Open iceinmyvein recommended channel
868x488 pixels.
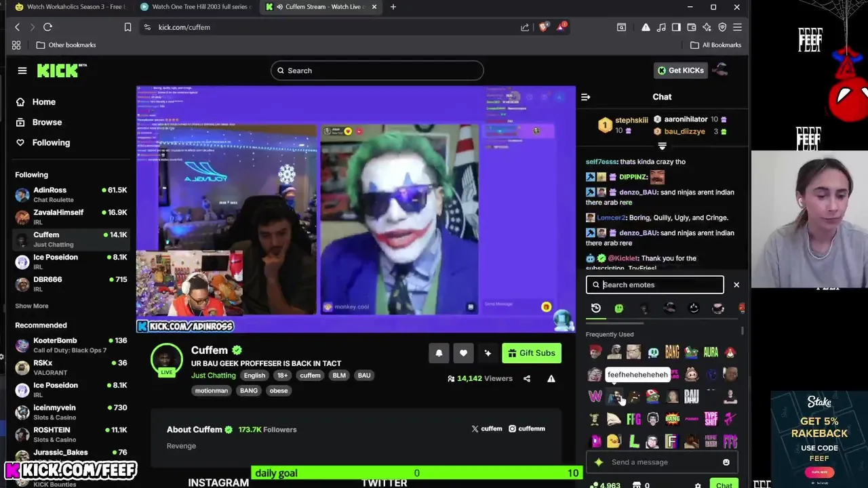pyautogui.click(x=71, y=412)
